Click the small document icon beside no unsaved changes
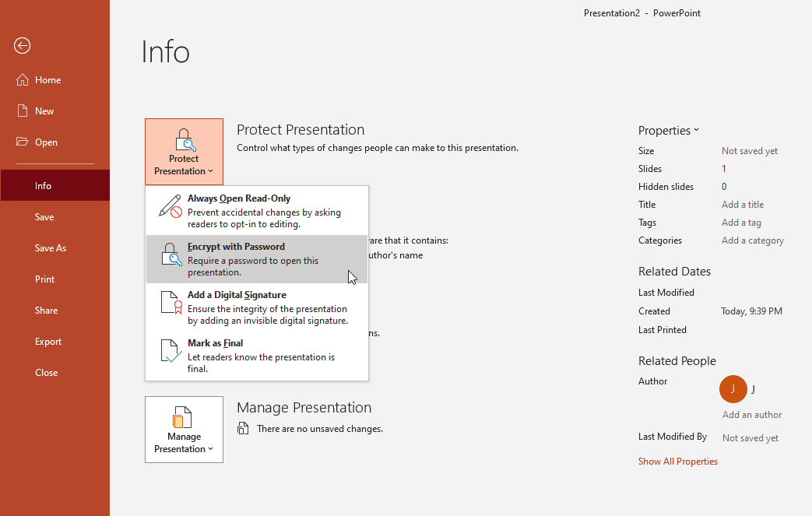The image size is (812, 516). pos(243,429)
